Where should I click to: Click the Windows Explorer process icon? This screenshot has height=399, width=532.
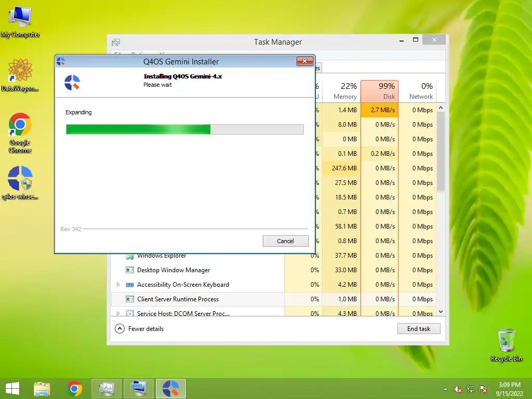point(129,257)
